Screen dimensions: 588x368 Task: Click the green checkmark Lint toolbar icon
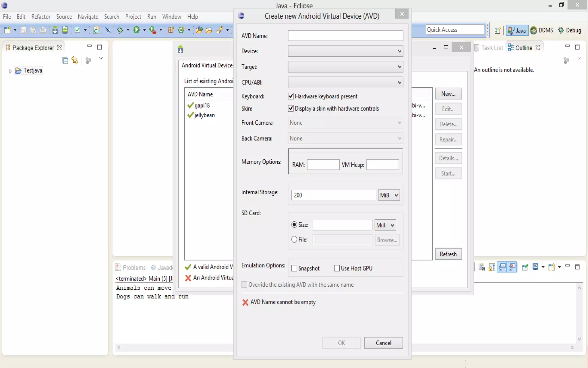tap(77, 30)
